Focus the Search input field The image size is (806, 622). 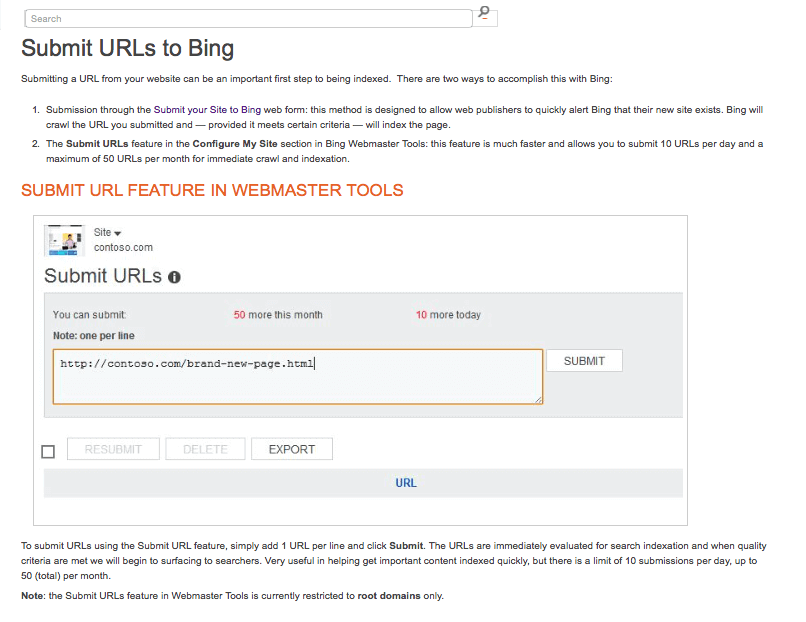point(248,19)
